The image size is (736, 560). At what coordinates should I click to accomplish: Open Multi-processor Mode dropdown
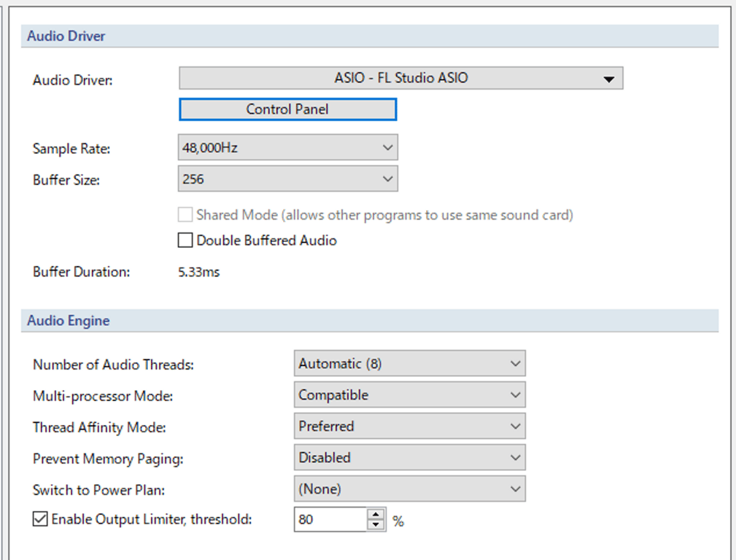410,394
